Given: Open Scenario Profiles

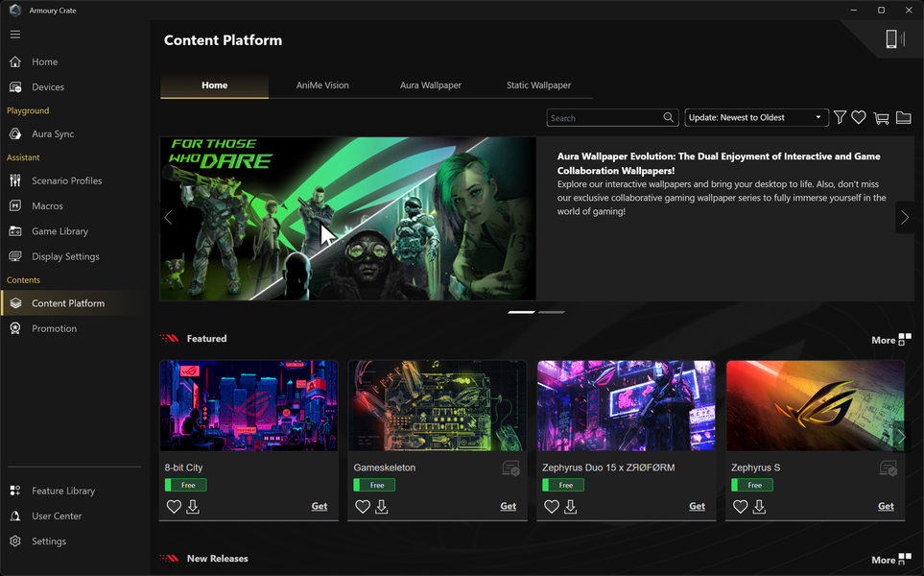Looking at the screenshot, I should click(66, 181).
